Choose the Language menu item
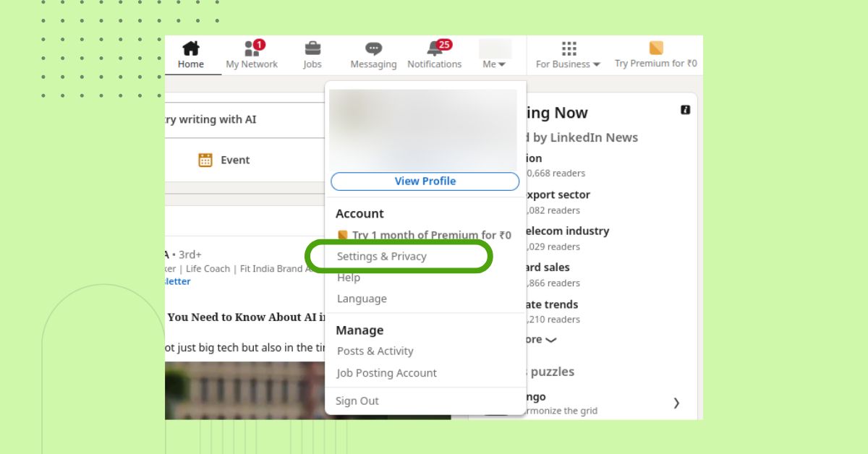The height and width of the screenshot is (454, 868). tap(362, 299)
